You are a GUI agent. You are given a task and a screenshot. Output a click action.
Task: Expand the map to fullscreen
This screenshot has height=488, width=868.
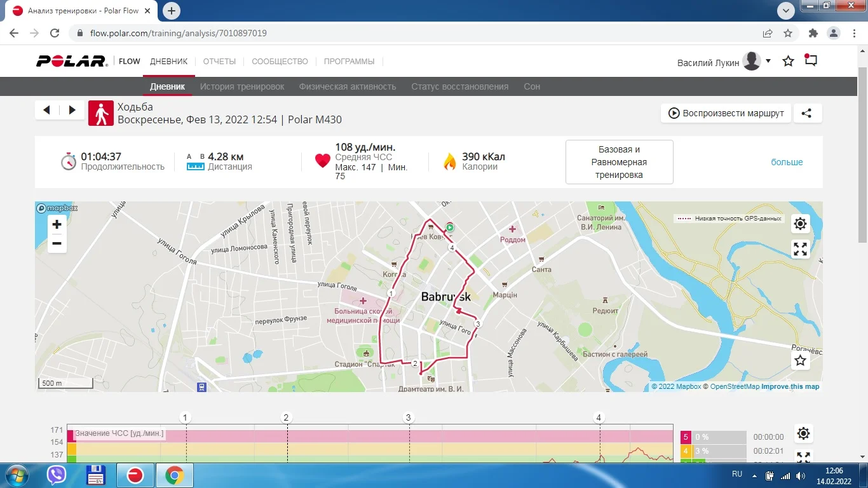coord(800,249)
